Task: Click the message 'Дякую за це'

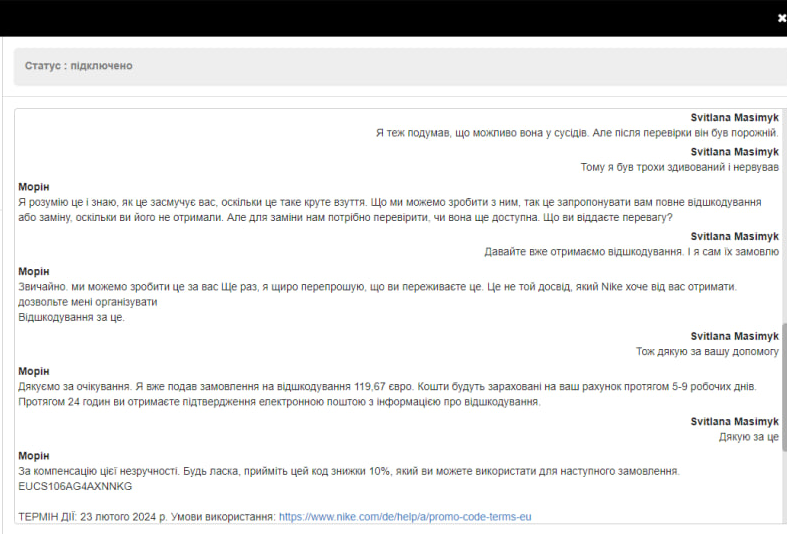Action: coord(749,437)
